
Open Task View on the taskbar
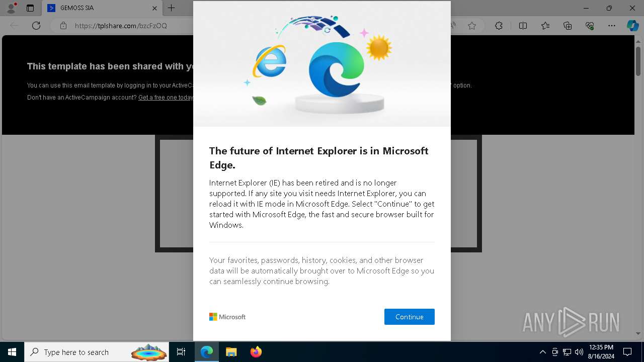click(x=181, y=352)
